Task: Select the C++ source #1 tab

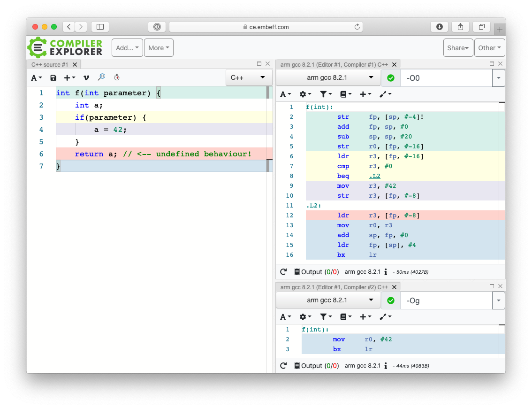Action: click(50, 65)
